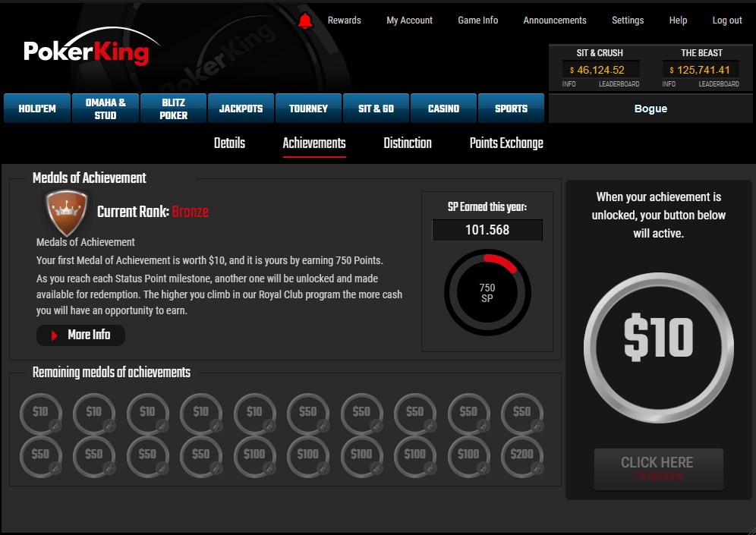
Task: Launch BLITZ POKER
Action: click(x=172, y=108)
